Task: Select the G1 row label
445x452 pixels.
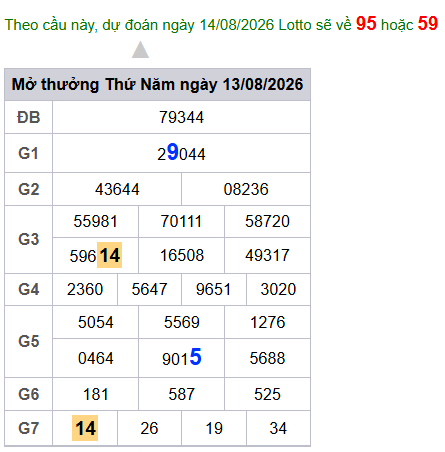Action: coord(29,153)
